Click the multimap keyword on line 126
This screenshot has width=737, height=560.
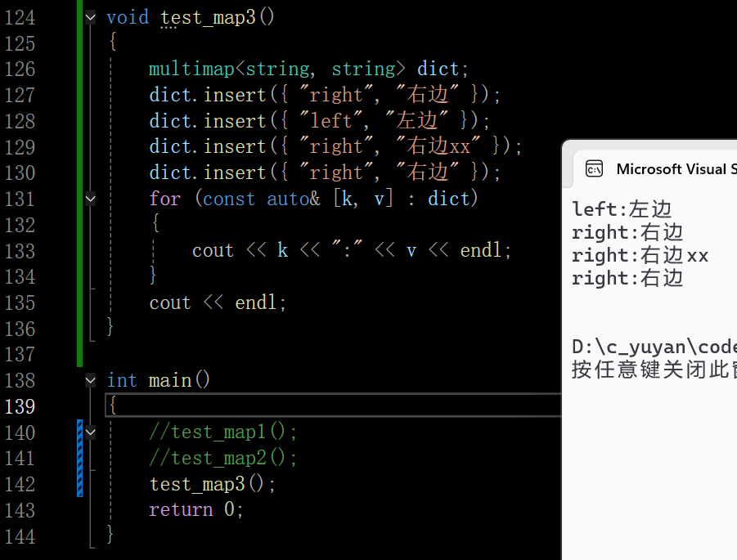click(x=191, y=69)
